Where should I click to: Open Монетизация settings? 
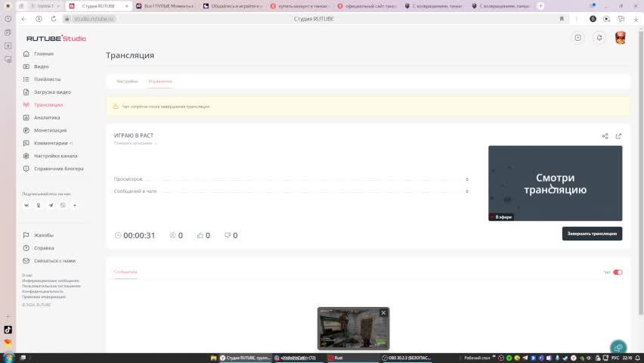(50, 130)
